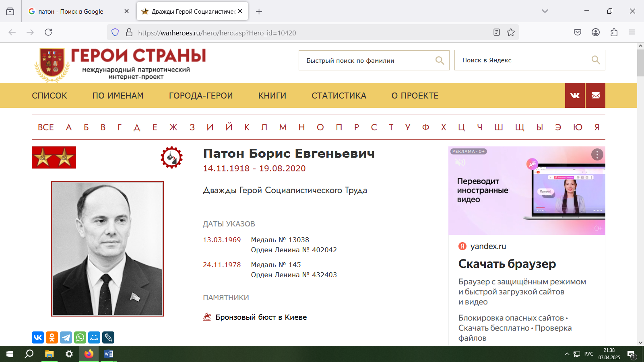Click the portrait photo of Патон
644x362 pixels.
pyautogui.click(x=107, y=249)
